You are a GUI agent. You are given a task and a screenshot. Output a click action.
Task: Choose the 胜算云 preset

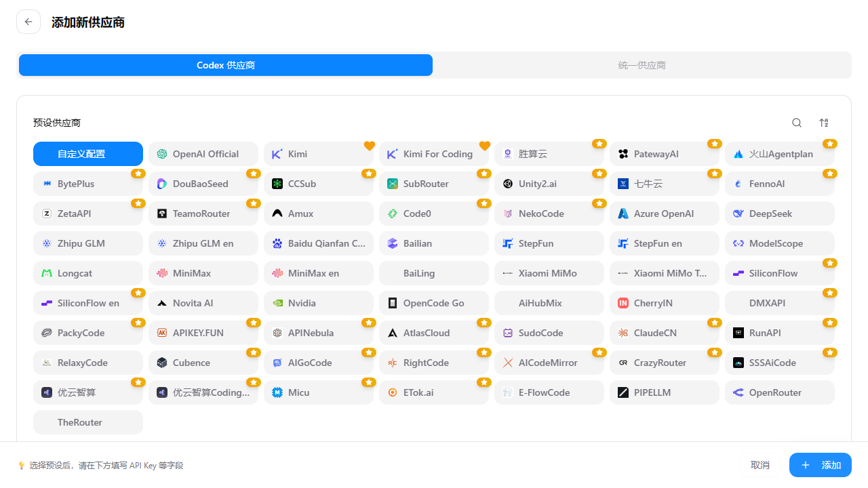point(549,154)
